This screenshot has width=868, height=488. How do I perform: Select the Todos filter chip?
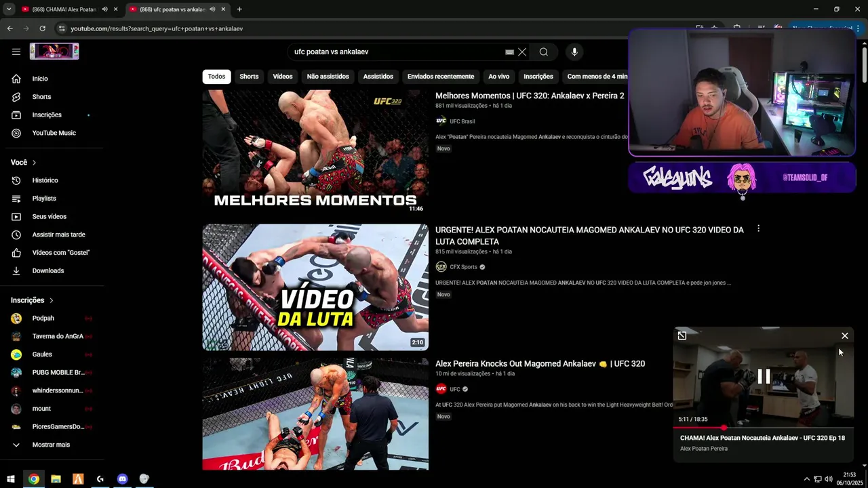tap(216, 77)
